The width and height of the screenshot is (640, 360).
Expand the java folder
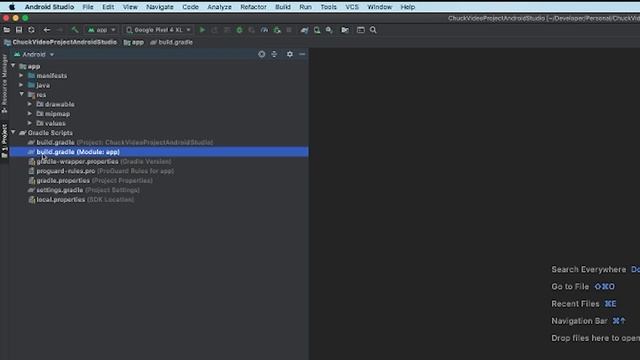(21, 85)
